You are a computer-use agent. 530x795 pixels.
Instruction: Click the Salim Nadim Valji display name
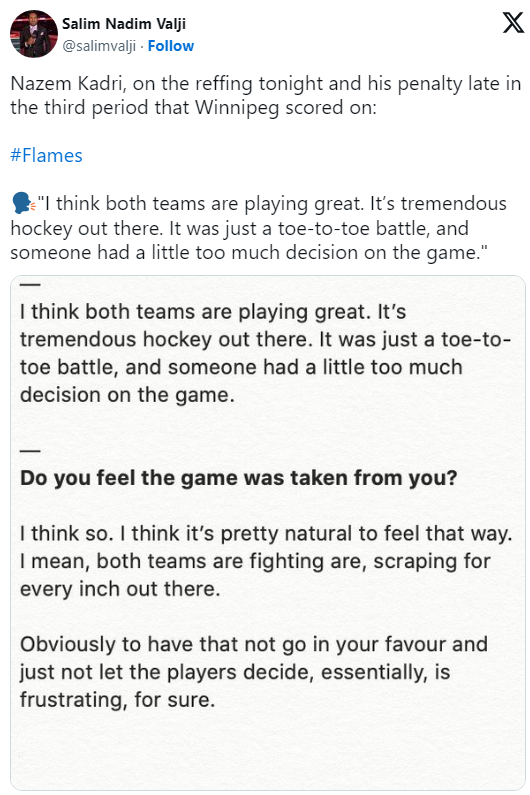[124, 23]
